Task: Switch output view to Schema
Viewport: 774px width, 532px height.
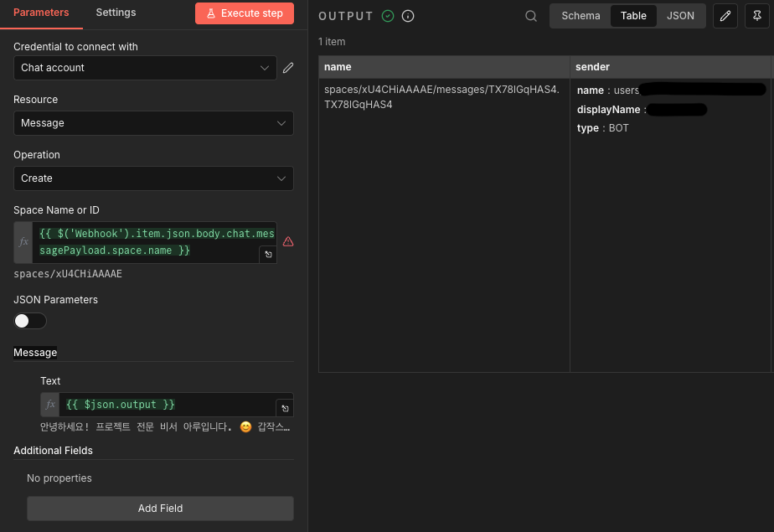Action: (x=580, y=16)
